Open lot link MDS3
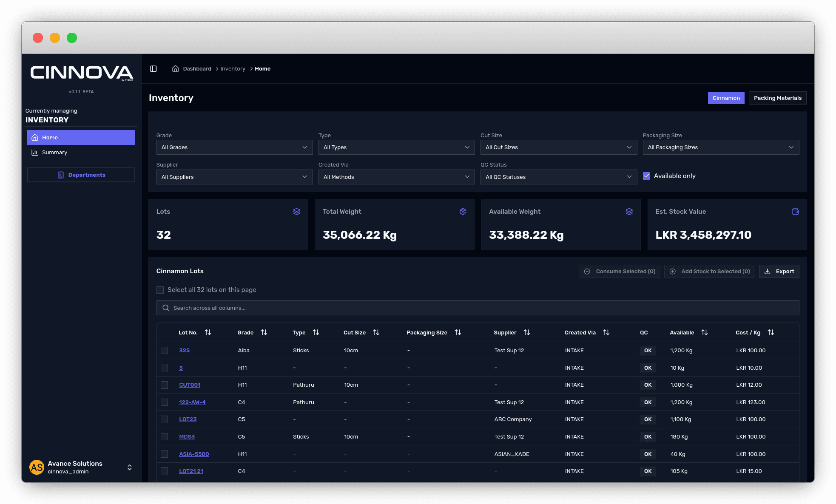The width and height of the screenshot is (836, 504). (187, 437)
